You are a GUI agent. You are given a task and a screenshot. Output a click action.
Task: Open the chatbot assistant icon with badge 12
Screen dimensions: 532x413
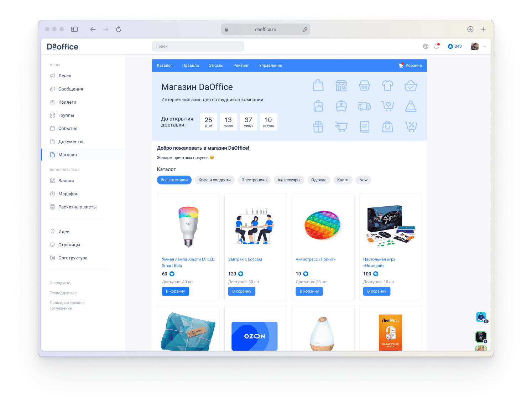coord(481,317)
